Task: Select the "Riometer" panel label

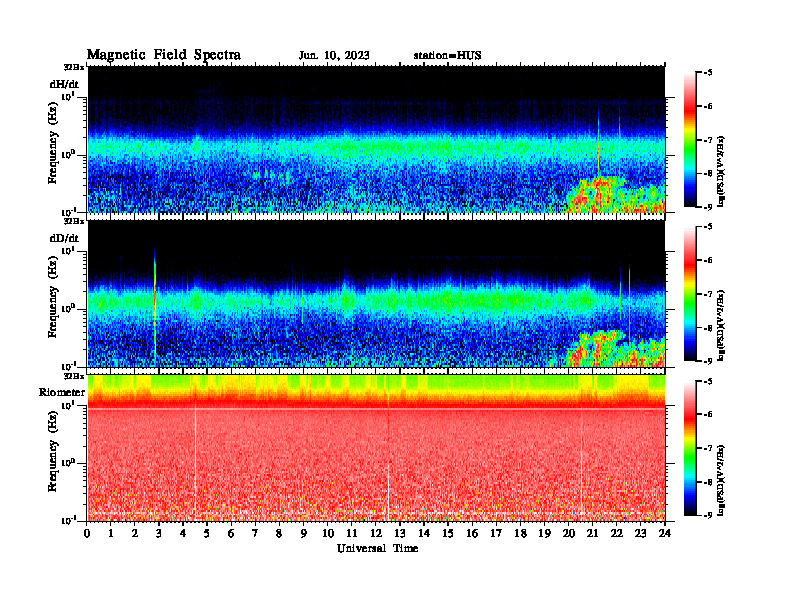Action: click(x=62, y=392)
